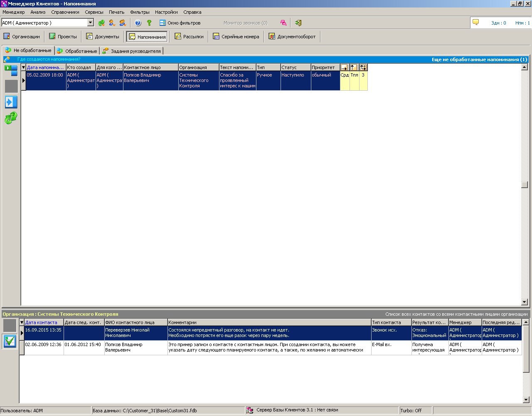
Task: Click the Приоритет column header
Action: pyautogui.click(x=325, y=67)
